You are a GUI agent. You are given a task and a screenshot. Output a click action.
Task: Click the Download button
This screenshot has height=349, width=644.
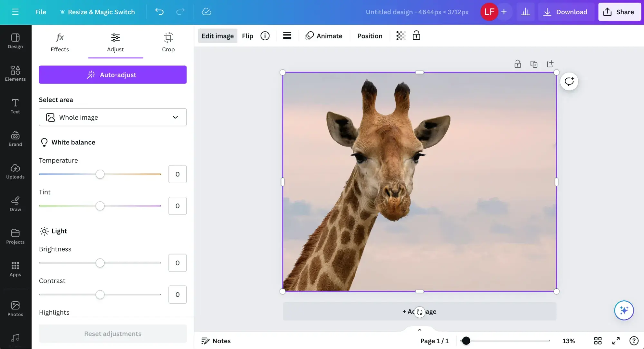click(x=566, y=12)
